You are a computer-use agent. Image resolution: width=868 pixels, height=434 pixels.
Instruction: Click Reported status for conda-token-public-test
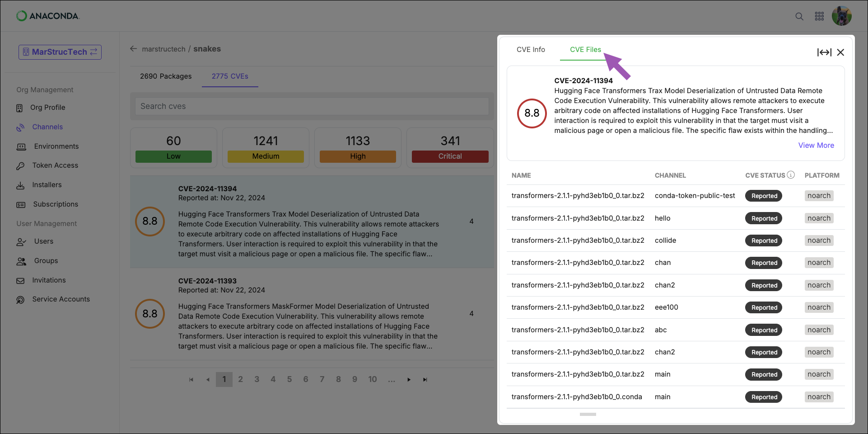pos(764,196)
